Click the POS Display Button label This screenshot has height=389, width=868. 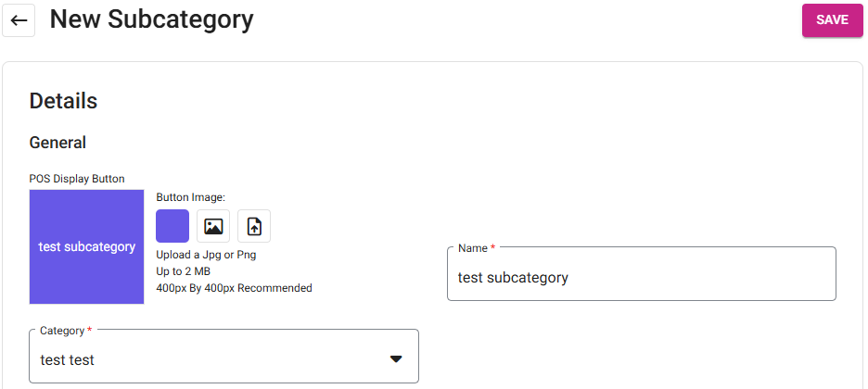pyautogui.click(x=77, y=179)
